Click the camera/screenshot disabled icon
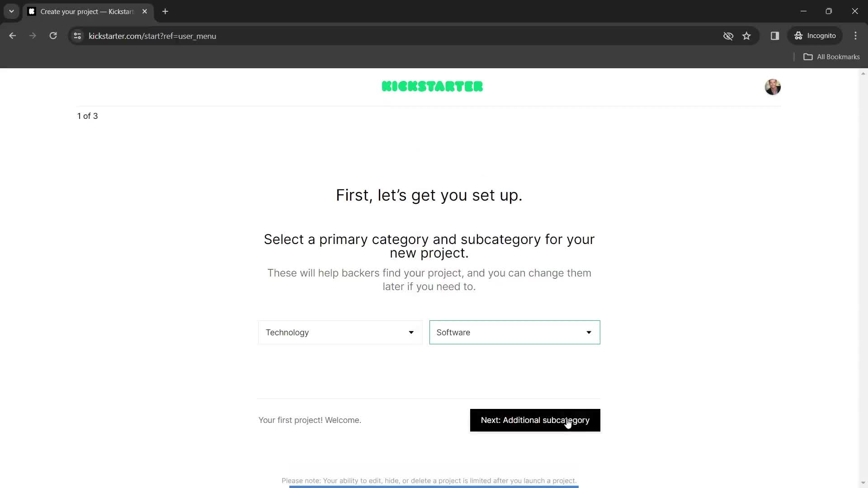The width and height of the screenshot is (868, 488). click(x=728, y=36)
